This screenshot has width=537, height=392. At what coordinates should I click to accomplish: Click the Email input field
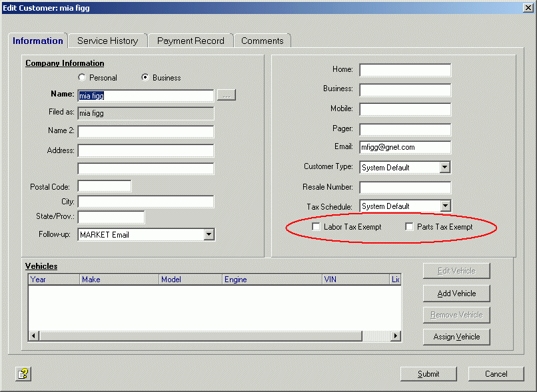pos(405,148)
